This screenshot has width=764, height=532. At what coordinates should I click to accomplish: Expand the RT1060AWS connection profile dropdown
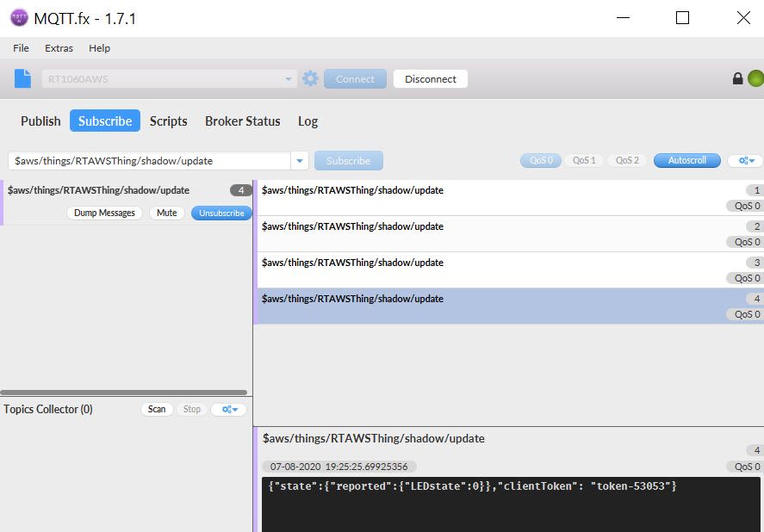pyautogui.click(x=288, y=79)
